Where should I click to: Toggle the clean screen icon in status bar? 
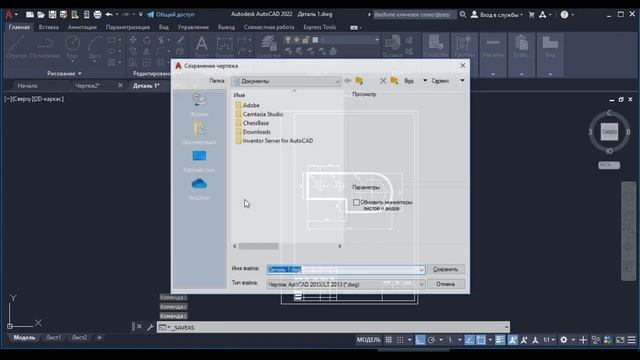point(620,340)
